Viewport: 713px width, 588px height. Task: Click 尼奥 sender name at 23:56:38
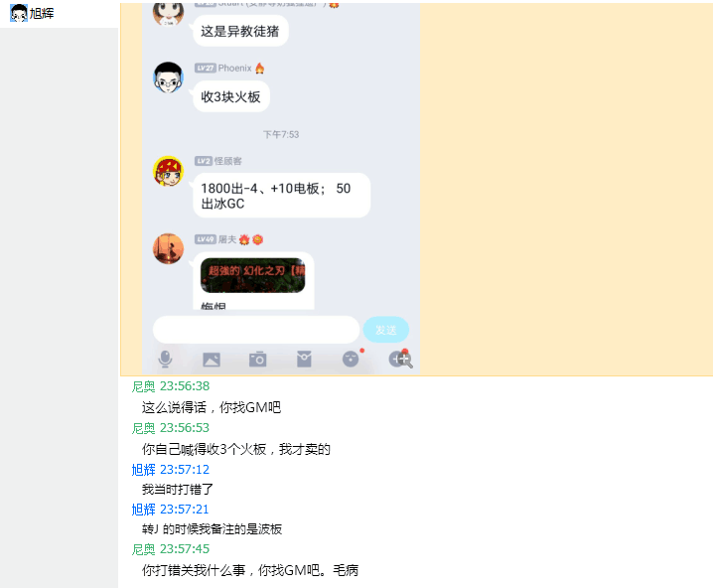click(x=144, y=386)
